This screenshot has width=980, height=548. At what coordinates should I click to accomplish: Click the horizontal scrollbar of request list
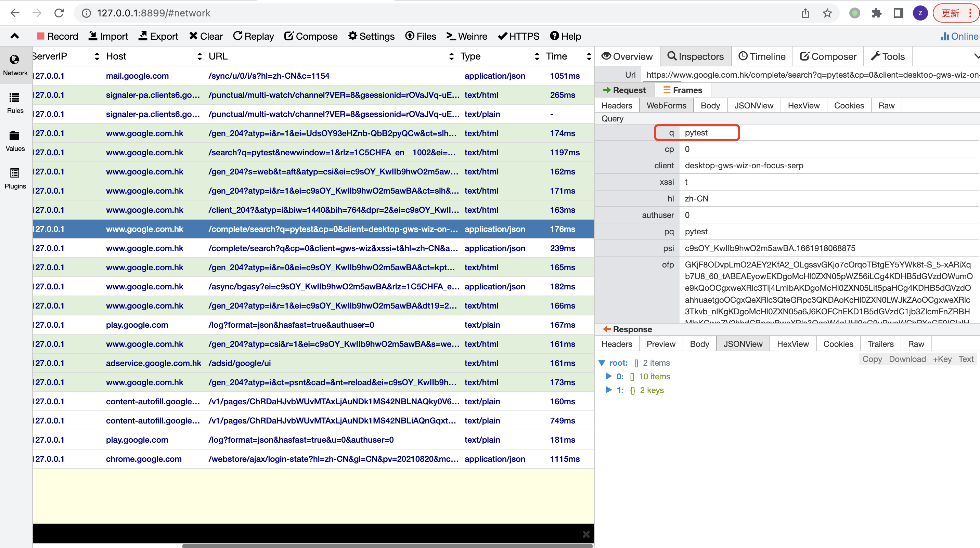[x=387, y=545]
